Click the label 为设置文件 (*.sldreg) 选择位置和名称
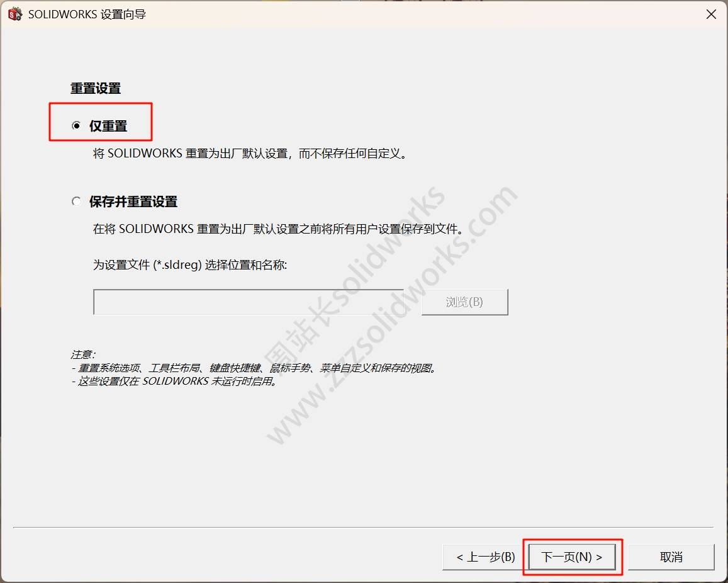The height and width of the screenshot is (583, 728). (191, 265)
